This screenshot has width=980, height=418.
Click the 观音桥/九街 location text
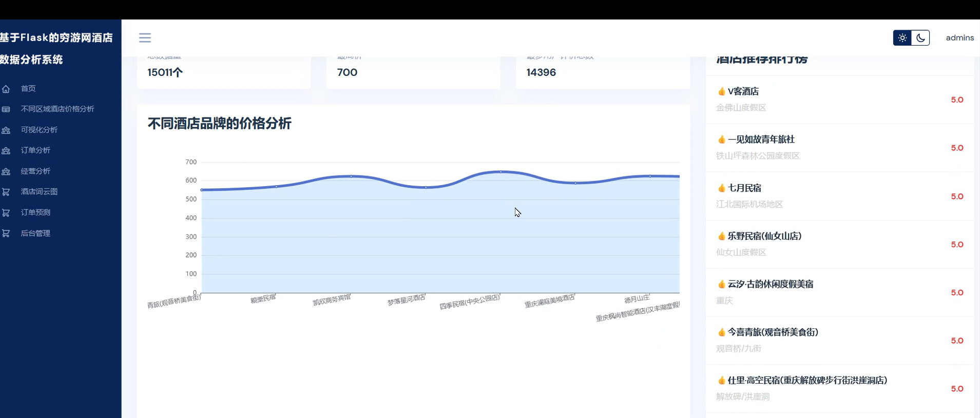click(x=739, y=349)
